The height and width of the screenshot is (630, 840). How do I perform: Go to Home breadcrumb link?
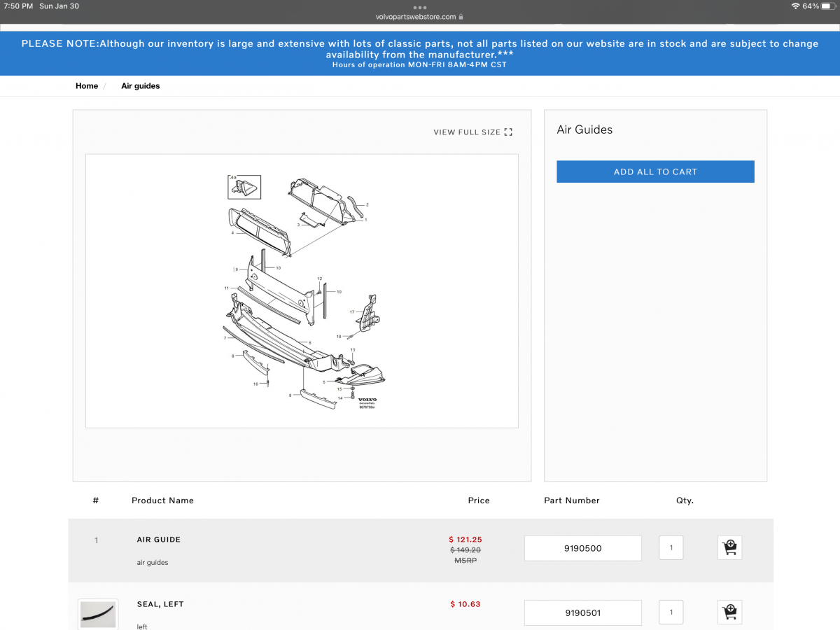[87, 86]
